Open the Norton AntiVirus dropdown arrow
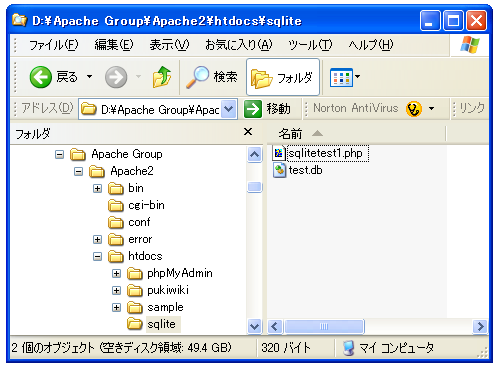 click(431, 109)
